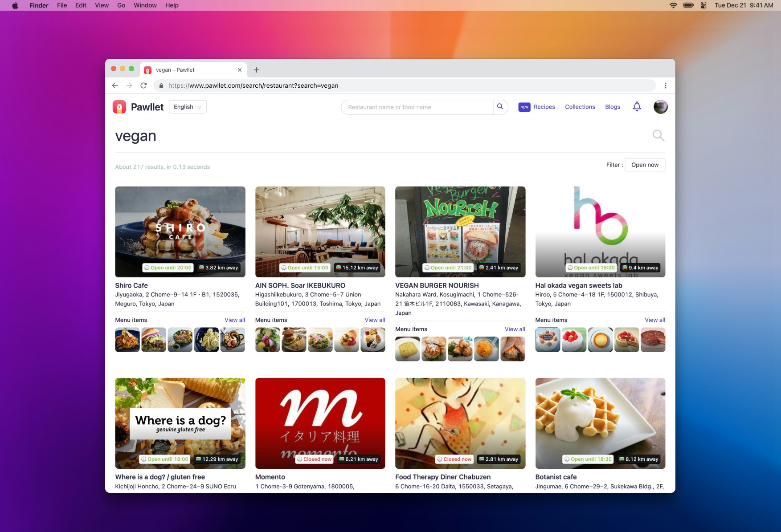Viewport: 781px width, 532px height.
Task: Reload the page with the refresh icon
Action: click(x=143, y=85)
